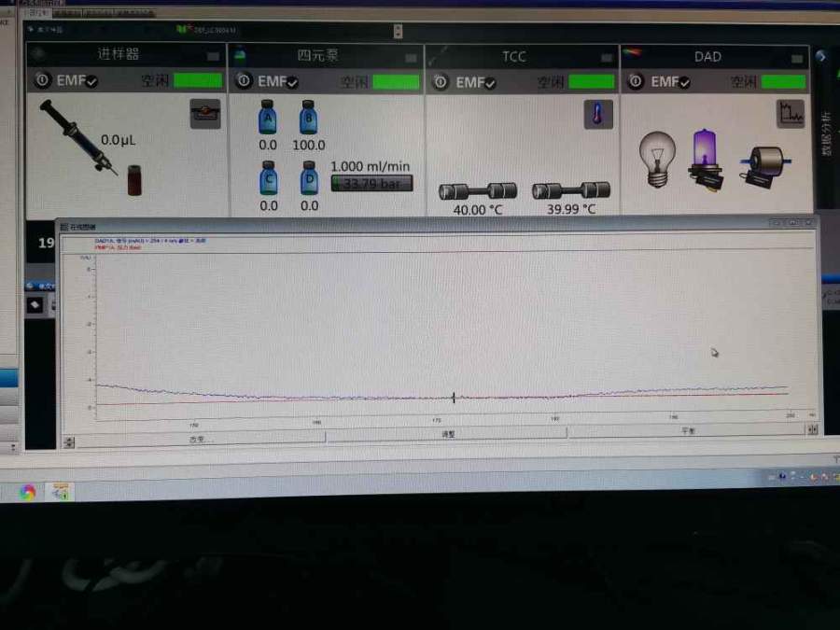Select the right column showing 39.99 °C

coord(571,190)
